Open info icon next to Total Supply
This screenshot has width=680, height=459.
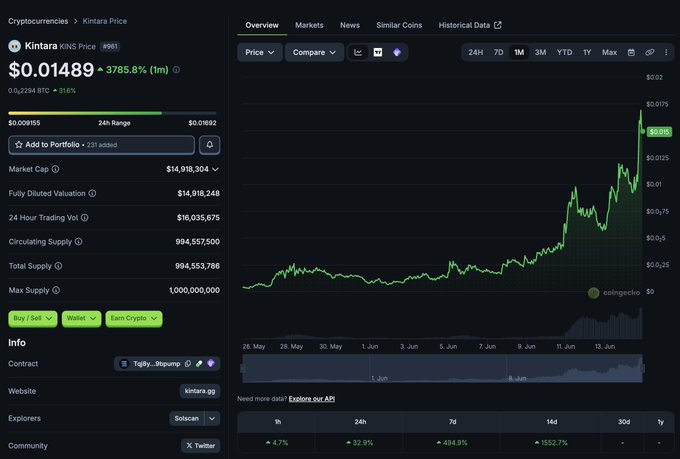tap(58, 266)
